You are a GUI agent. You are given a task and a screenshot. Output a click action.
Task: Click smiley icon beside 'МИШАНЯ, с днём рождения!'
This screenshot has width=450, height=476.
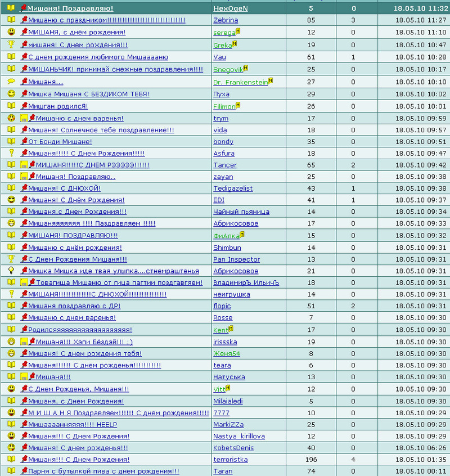tap(11, 32)
